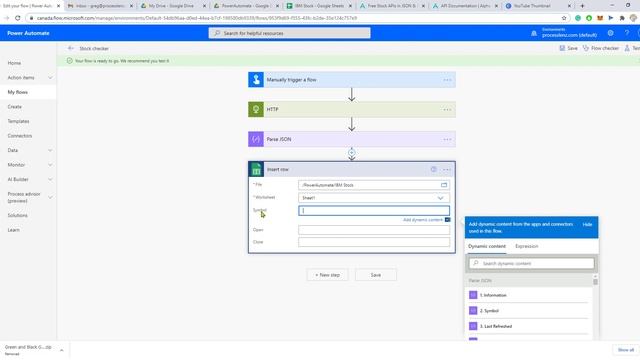The width and height of the screenshot is (640, 360).
Task: Click the New step button
Action: point(327,275)
